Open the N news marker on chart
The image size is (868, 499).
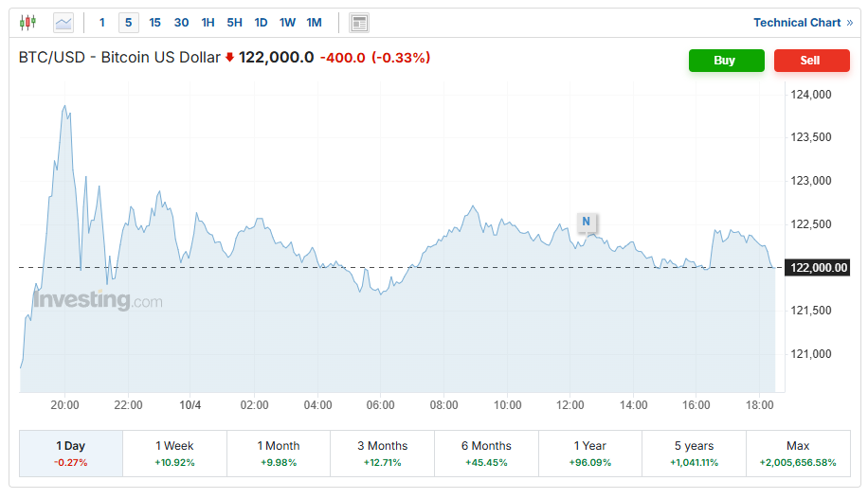pos(587,222)
